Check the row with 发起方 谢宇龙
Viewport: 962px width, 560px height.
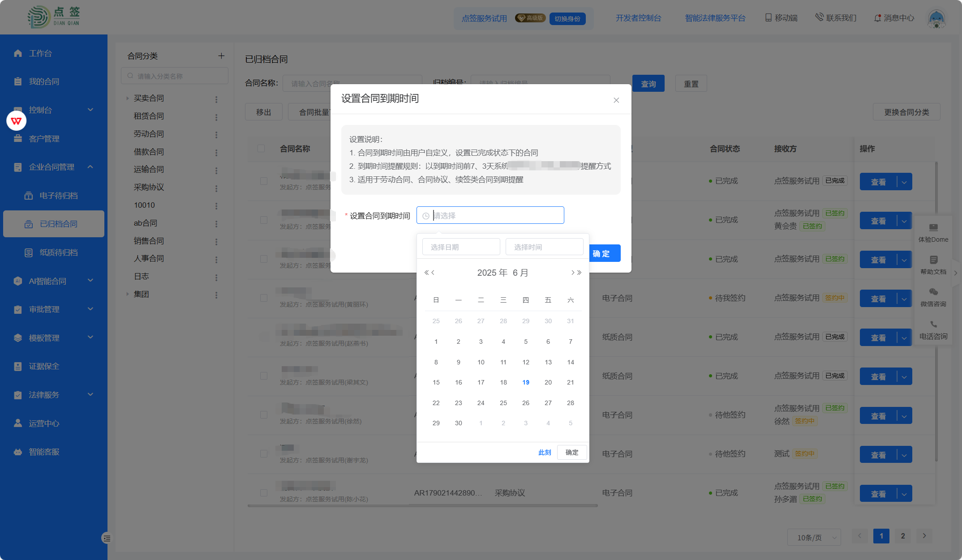point(264,454)
